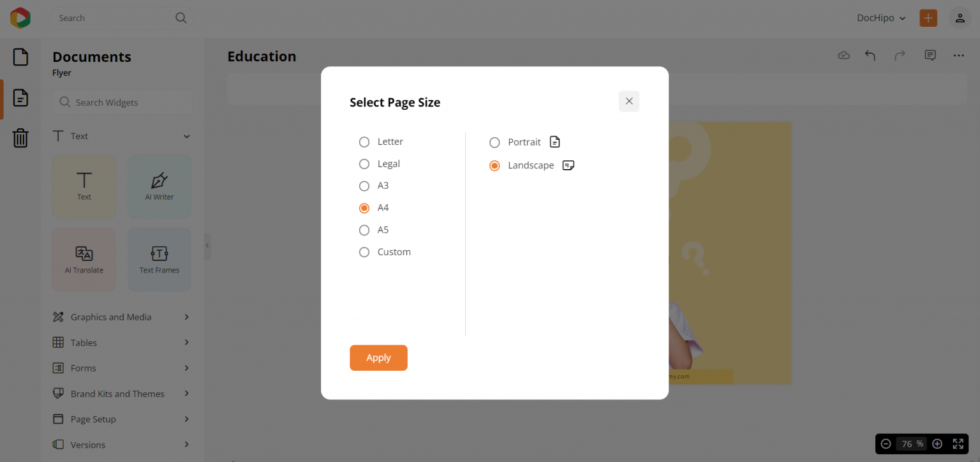Click the cloud sync status icon
The height and width of the screenshot is (462, 980).
843,56
